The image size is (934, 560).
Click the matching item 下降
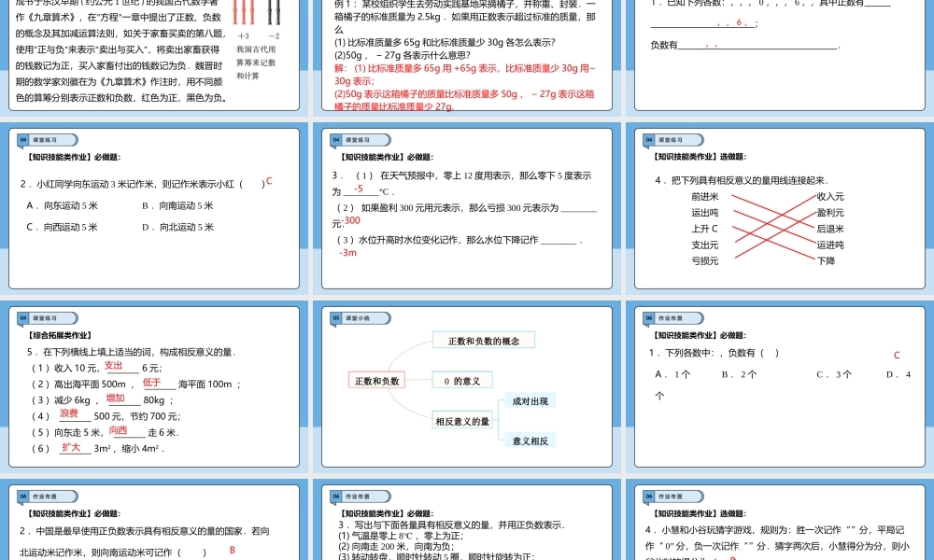click(x=827, y=260)
